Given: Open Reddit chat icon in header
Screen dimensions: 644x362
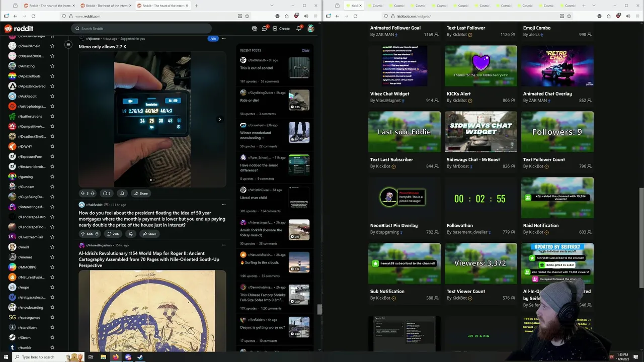Looking at the screenshot, I should coord(265,29).
